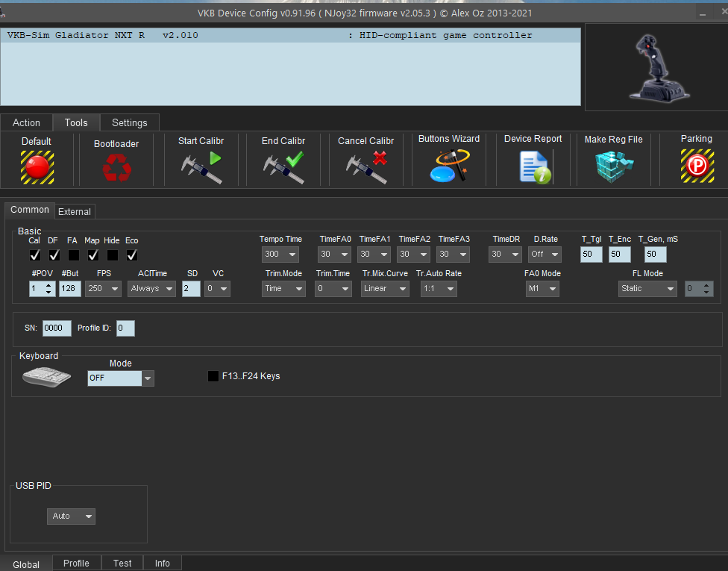Enable the F13..F24 Keys checkbox
728x571 pixels.
pyautogui.click(x=213, y=376)
